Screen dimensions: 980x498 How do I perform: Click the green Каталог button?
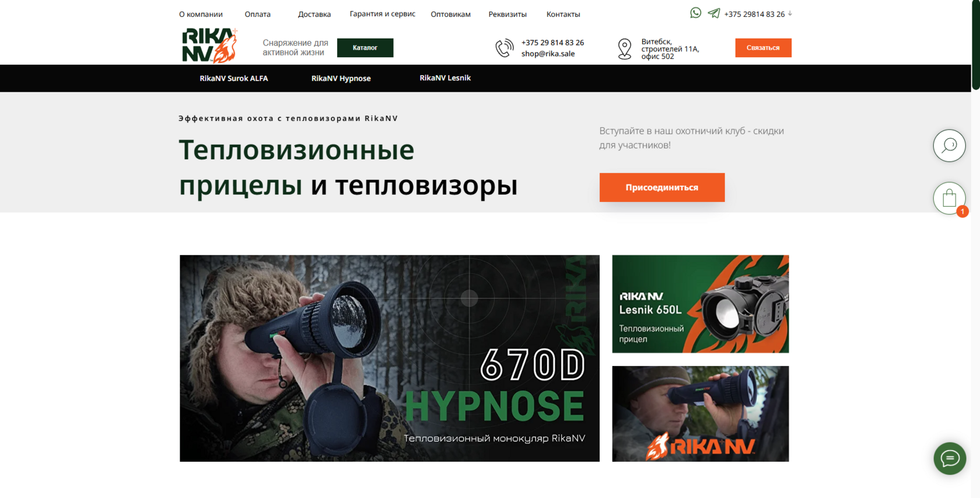tap(365, 48)
